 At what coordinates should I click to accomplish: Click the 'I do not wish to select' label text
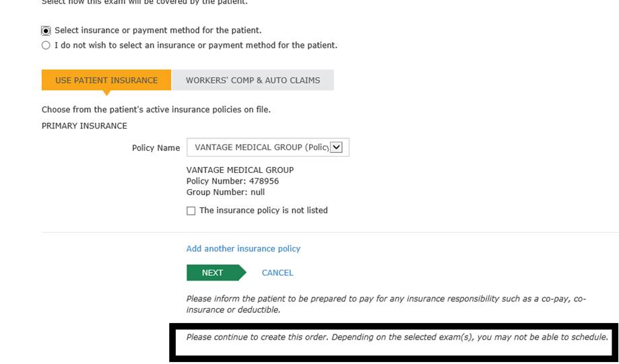pos(195,45)
